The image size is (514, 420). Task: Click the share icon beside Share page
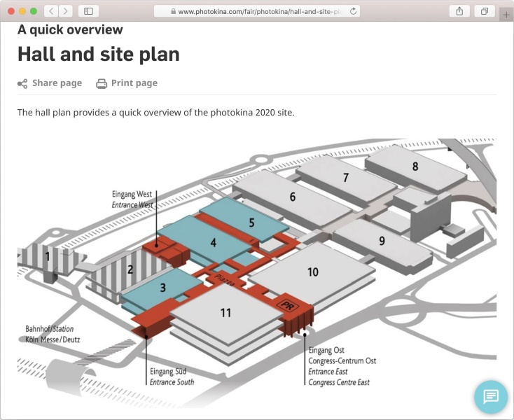pyautogui.click(x=22, y=84)
